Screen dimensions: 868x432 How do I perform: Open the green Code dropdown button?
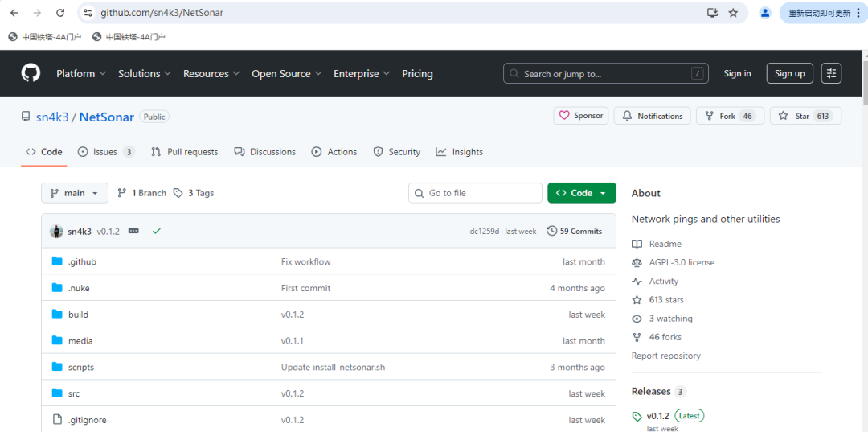582,193
